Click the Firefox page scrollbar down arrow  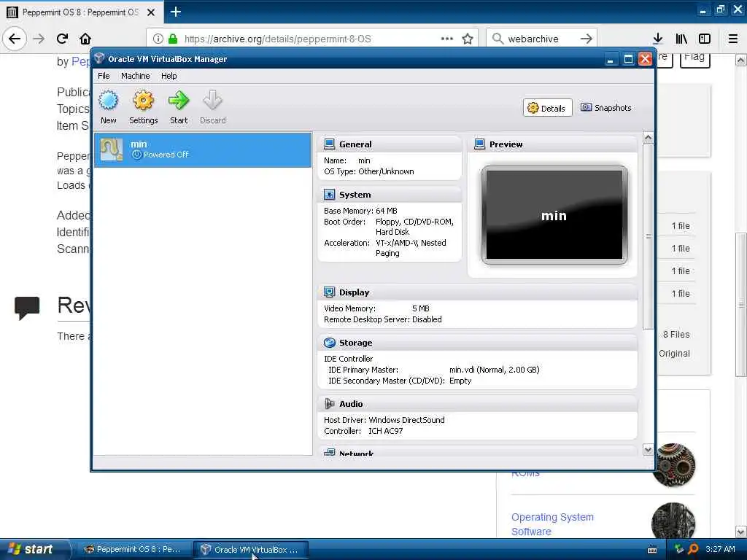tap(741, 532)
